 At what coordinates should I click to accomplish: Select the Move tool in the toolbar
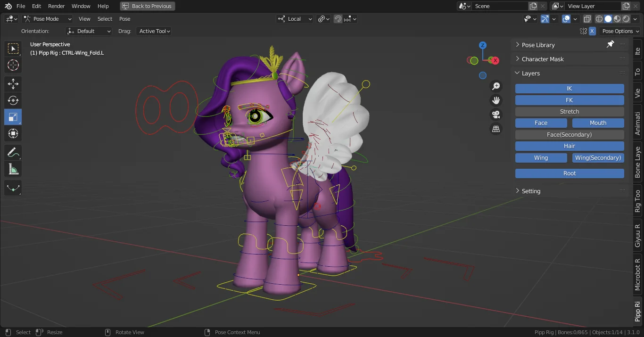pos(13,83)
